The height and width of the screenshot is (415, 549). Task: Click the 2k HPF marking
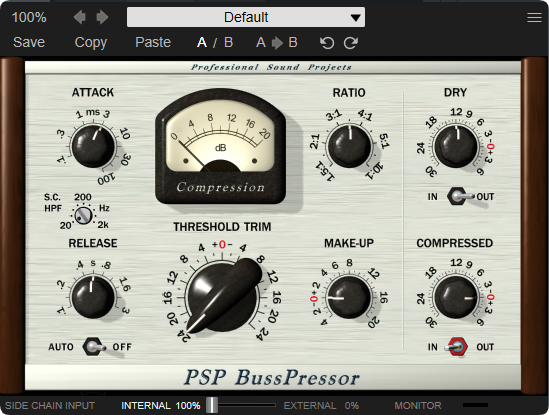point(103,225)
